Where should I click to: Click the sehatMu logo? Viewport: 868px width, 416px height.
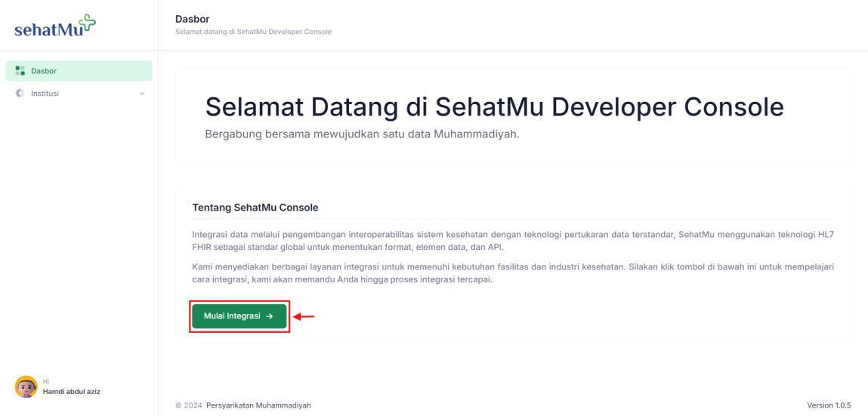pyautogui.click(x=55, y=26)
